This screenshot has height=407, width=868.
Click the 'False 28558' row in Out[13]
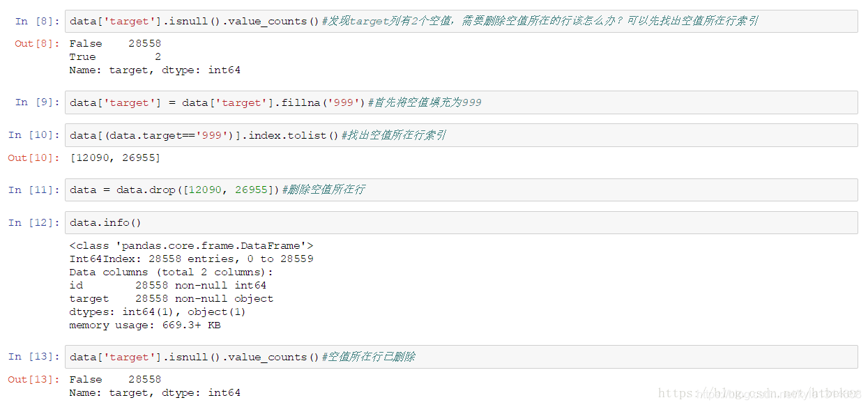pos(115,379)
